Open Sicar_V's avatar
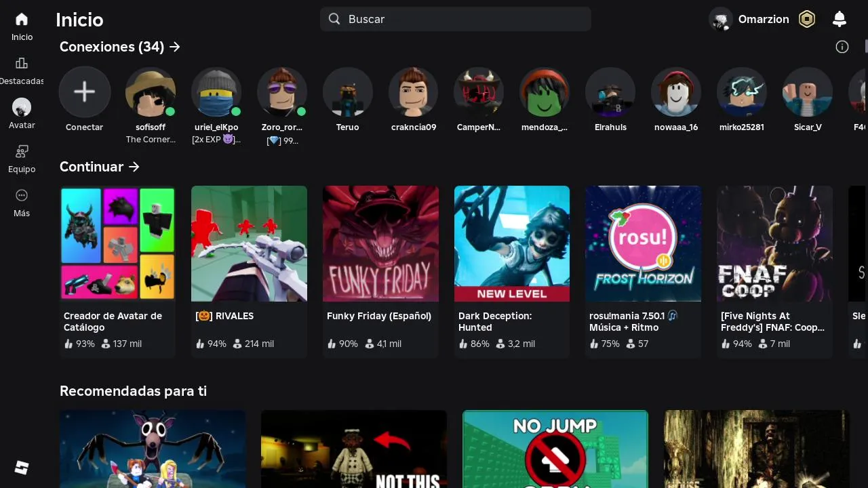Image resolution: width=868 pixels, height=488 pixels. click(x=808, y=91)
